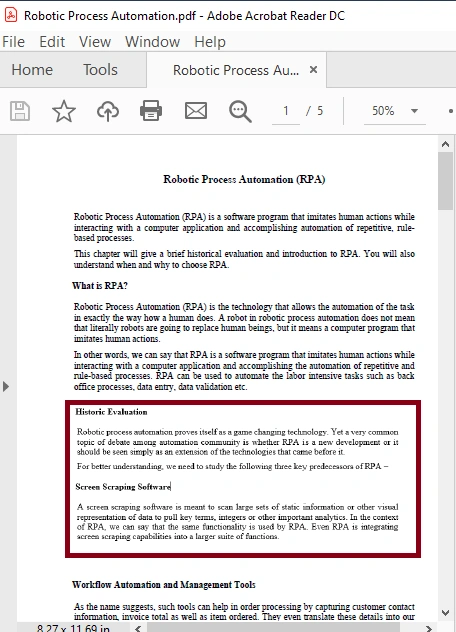The width and height of the screenshot is (456, 632).
Task: Click the total page count '/ 5' text
Action: [x=314, y=111]
